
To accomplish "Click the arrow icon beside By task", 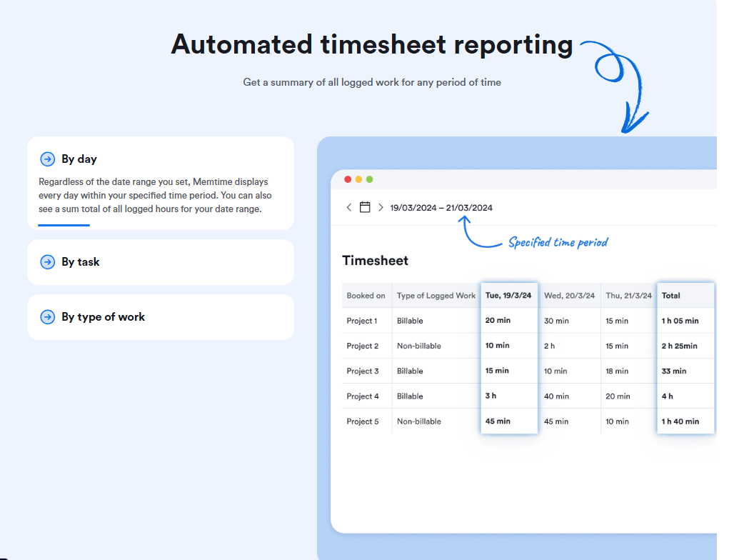I will [48, 262].
